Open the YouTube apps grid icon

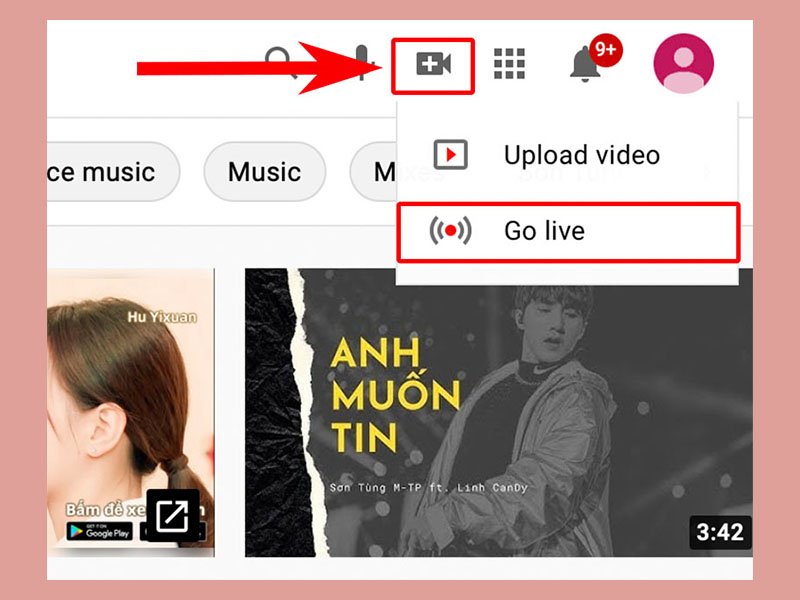coord(510,63)
